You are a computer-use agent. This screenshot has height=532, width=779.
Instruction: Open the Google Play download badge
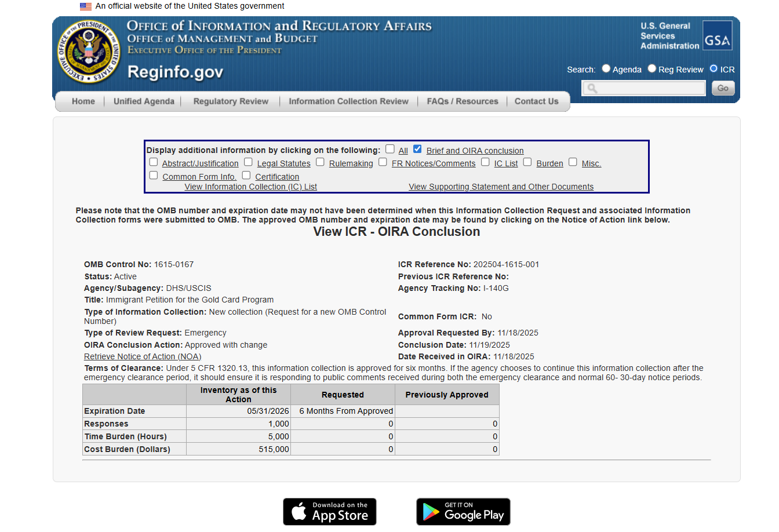point(463,512)
